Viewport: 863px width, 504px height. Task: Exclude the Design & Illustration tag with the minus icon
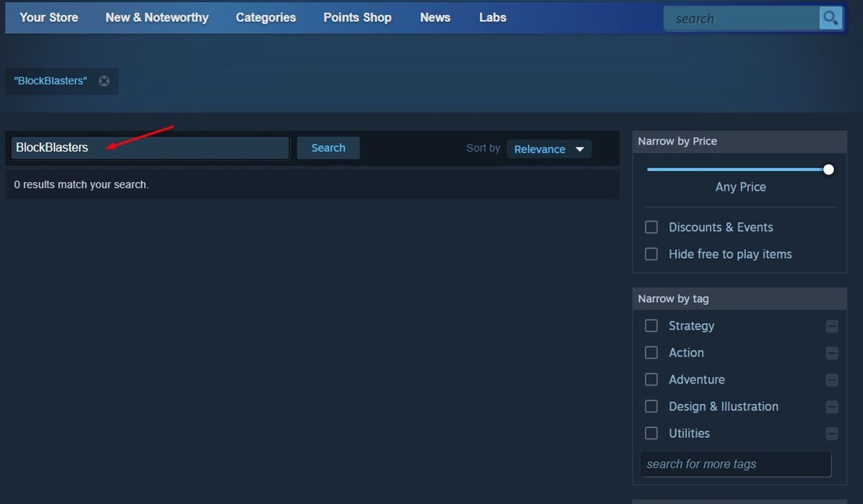[x=832, y=407]
